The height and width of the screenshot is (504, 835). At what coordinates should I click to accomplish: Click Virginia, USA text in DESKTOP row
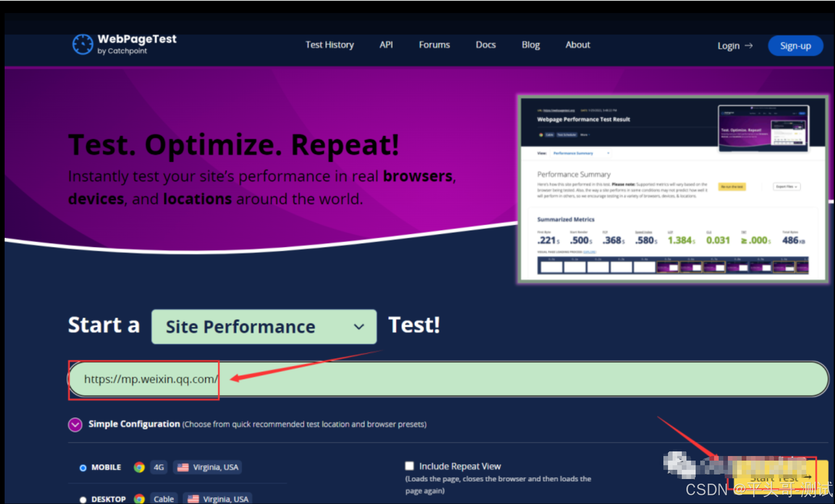226,499
